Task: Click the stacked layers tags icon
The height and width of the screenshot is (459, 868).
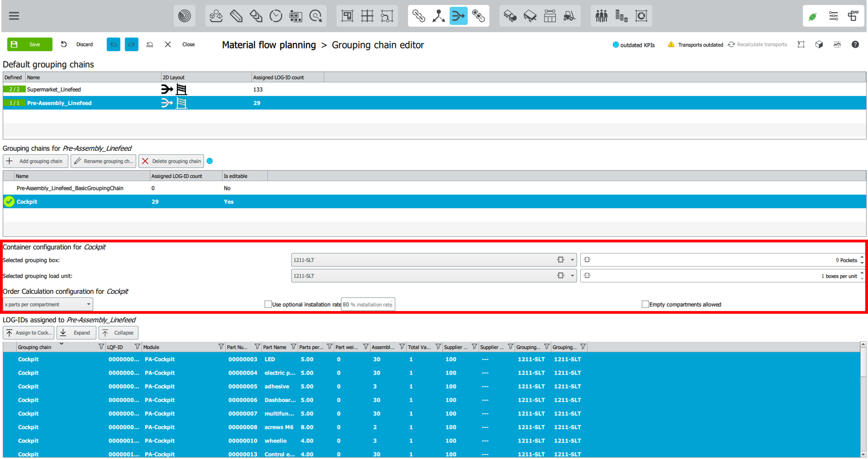Action: [x=256, y=16]
